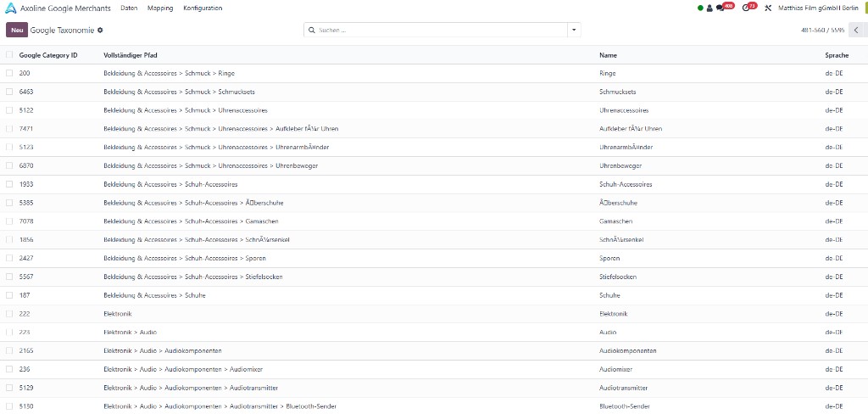The width and height of the screenshot is (868, 414).
Task: Open the Google Taxonomie gear settings icon
Action: [100, 30]
